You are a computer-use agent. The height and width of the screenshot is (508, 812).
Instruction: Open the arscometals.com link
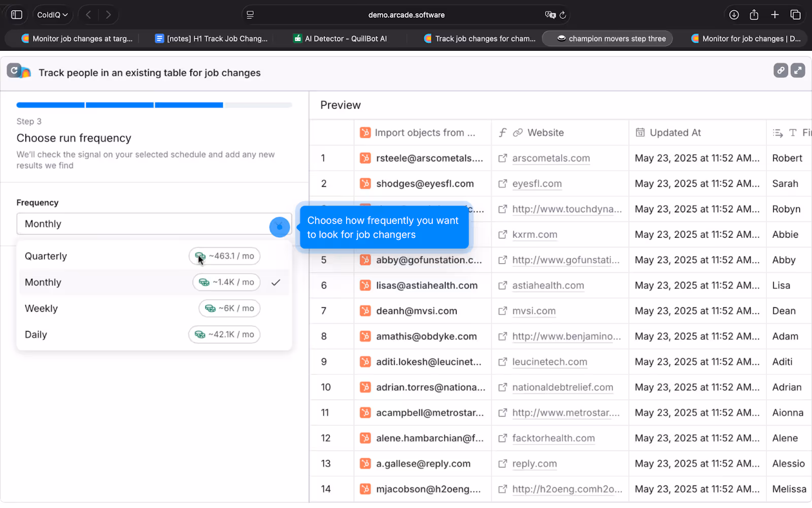pyautogui.click(x=551, y=158)
